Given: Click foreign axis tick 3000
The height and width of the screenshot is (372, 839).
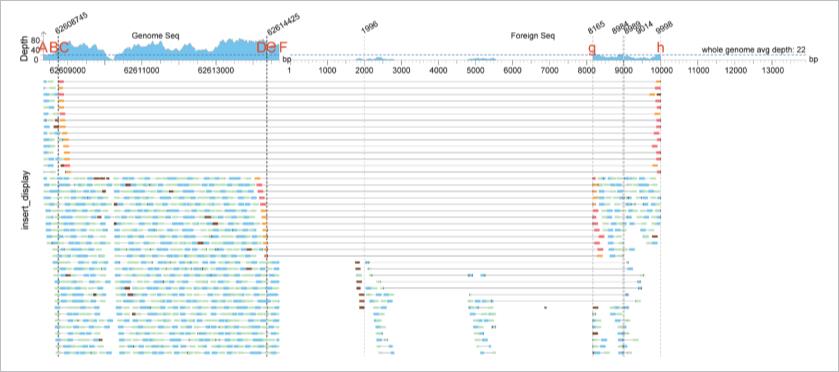Looking at the screenshot, I should coord(401,70).
